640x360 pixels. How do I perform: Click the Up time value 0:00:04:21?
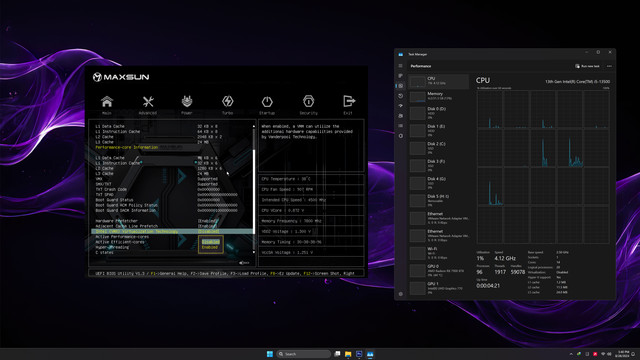[488, 286]
